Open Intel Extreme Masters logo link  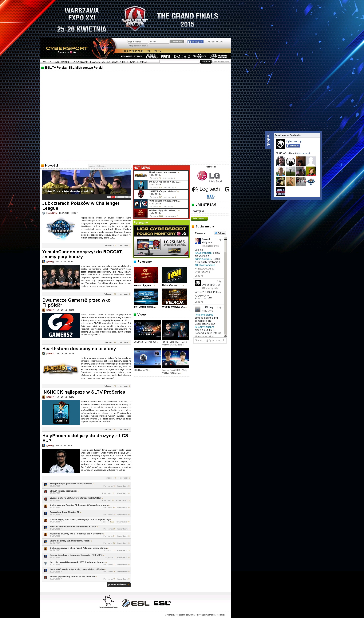click(x=218, y=56)
